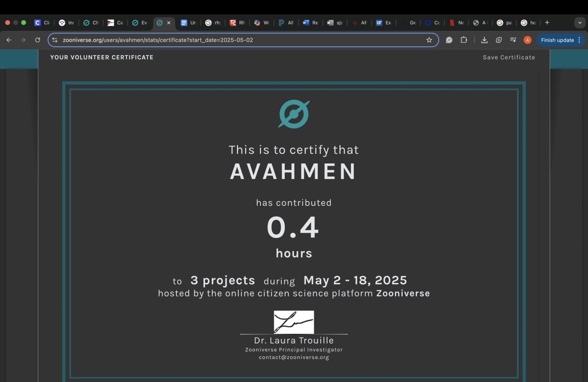The height and width of the screenshot is (382, 588).
Task: Switch to the 'ho' Google tab
Action: point(528,22)
